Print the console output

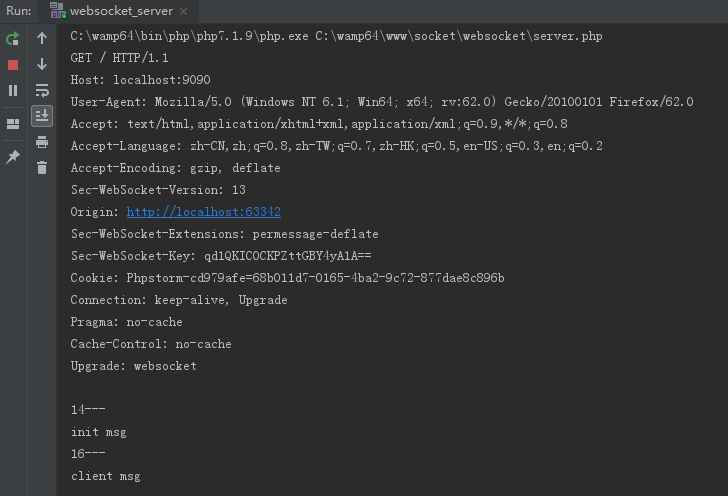42,142
